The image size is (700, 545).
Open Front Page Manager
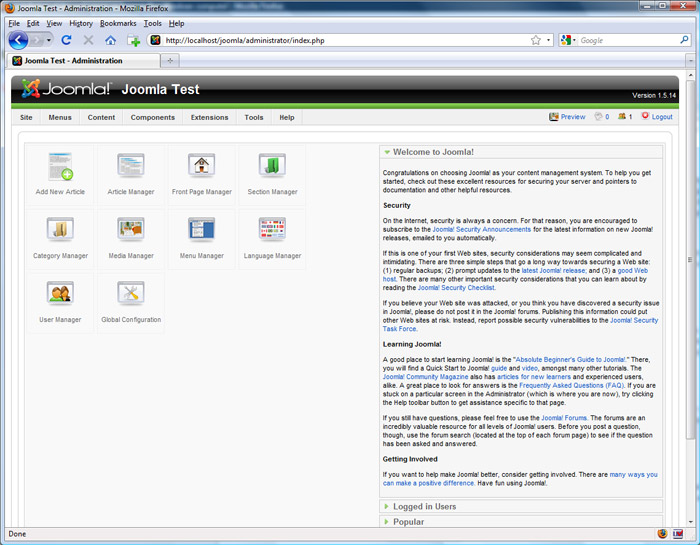(201, 173)
